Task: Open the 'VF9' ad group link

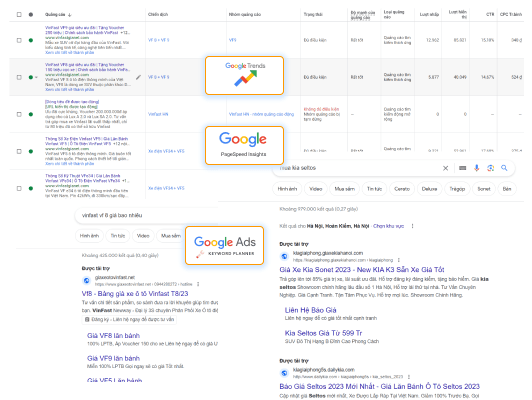Action: [232, 40]
